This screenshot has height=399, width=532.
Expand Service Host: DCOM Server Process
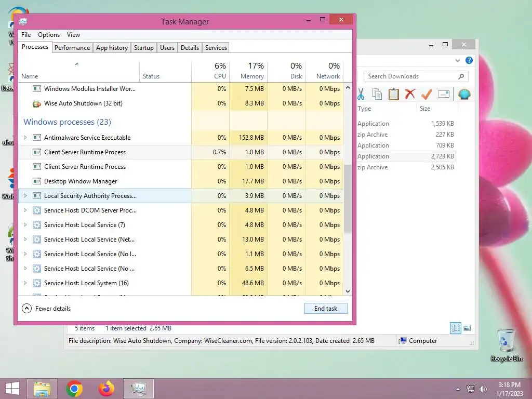click(x=25, y=210)
